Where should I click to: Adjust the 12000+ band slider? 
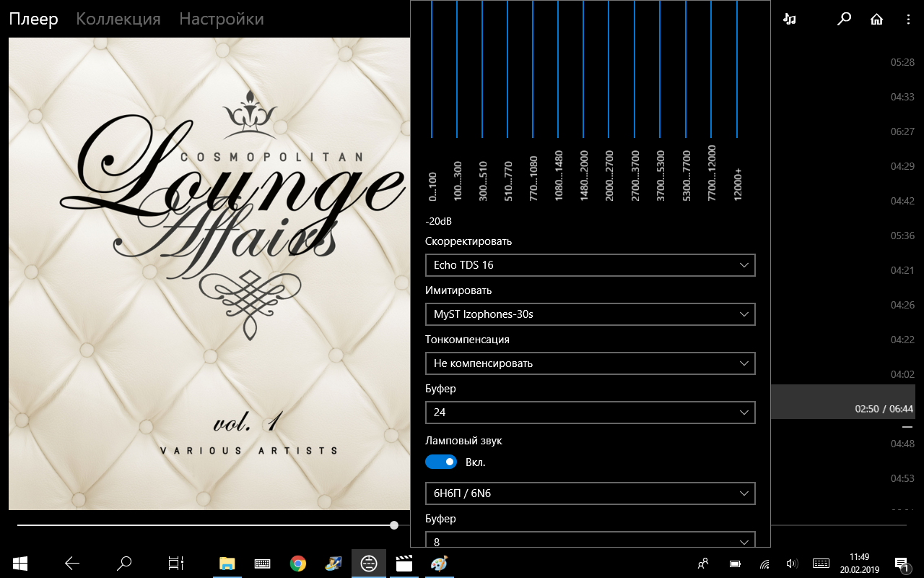click(x=737, y=69)
